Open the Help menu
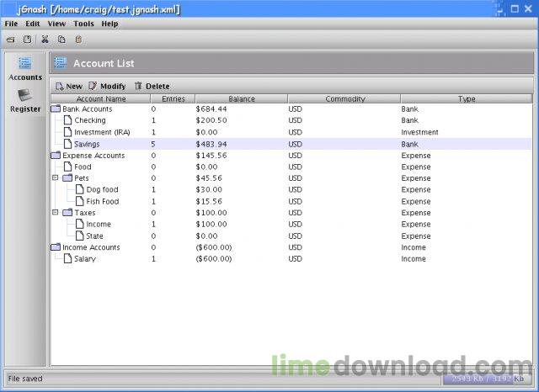 click(109, 24)
